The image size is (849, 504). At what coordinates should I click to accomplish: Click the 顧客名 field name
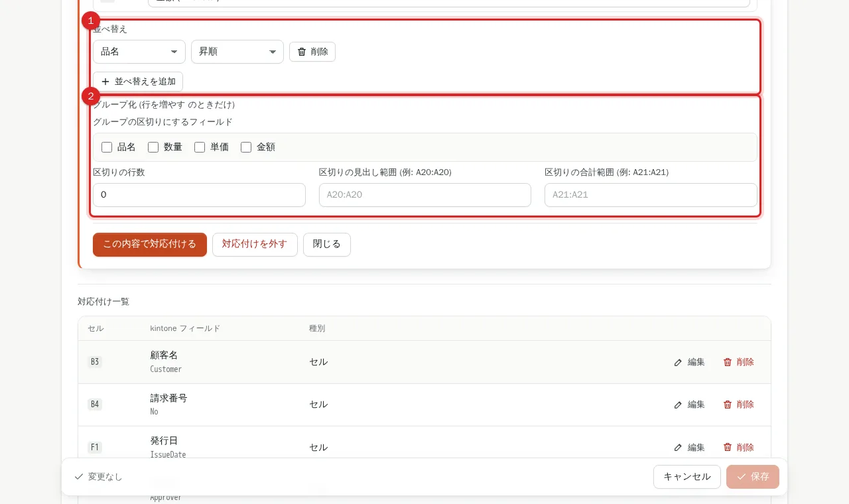164,355
